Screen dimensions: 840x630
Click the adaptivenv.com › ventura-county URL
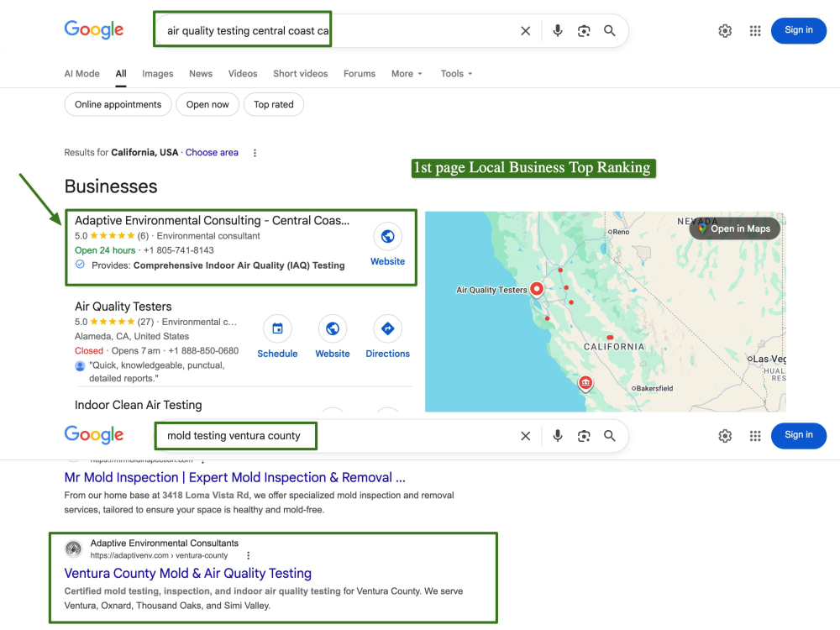pyautogui.click(x=159, y=555)
